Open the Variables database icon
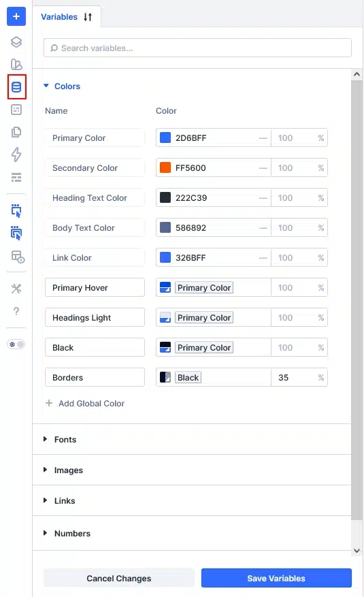Viewport: 364px width, 597px height. [16, 87]
